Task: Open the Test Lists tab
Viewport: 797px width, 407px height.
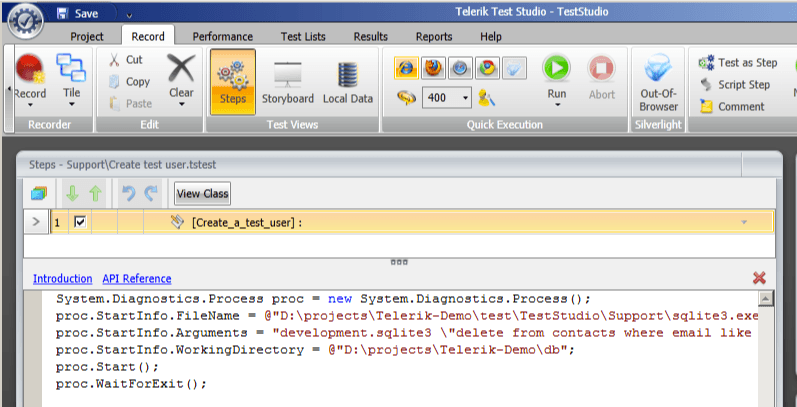Action: coord(303,37)
